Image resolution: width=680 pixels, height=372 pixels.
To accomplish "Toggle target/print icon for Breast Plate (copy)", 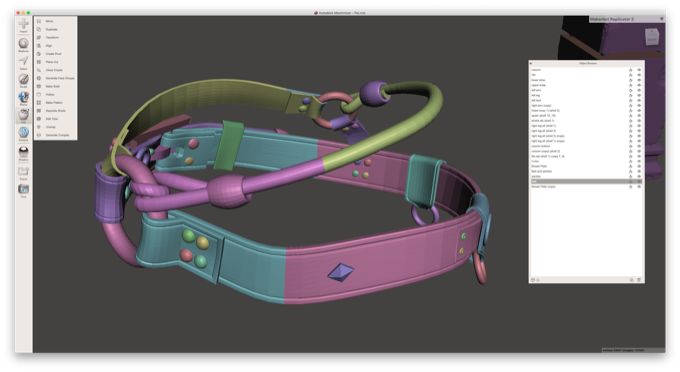I will (x=631, y=187).
